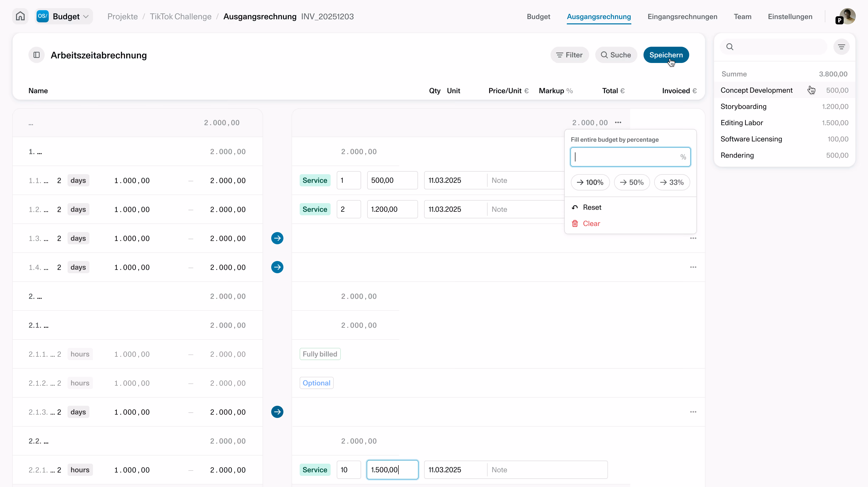Open the three-dot menu for row 1.3.
Screen dimensions: 868x487
(x=693, y=238)
